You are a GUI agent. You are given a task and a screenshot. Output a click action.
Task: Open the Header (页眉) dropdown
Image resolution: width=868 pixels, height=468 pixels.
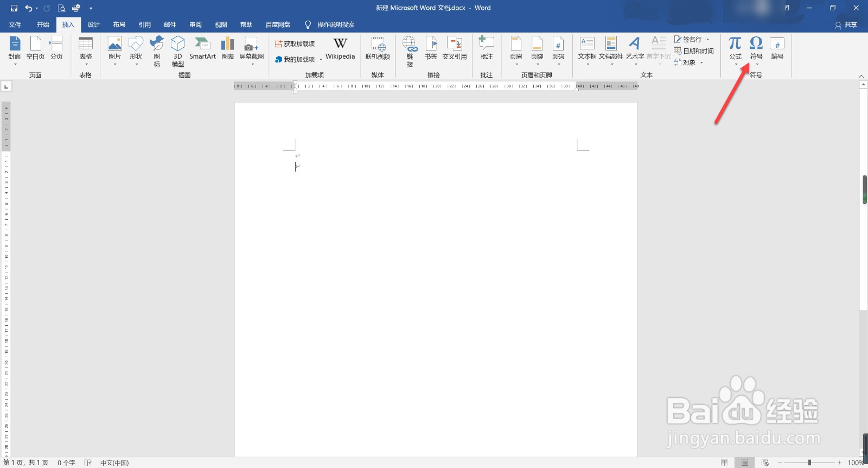[x=516, y=51]
